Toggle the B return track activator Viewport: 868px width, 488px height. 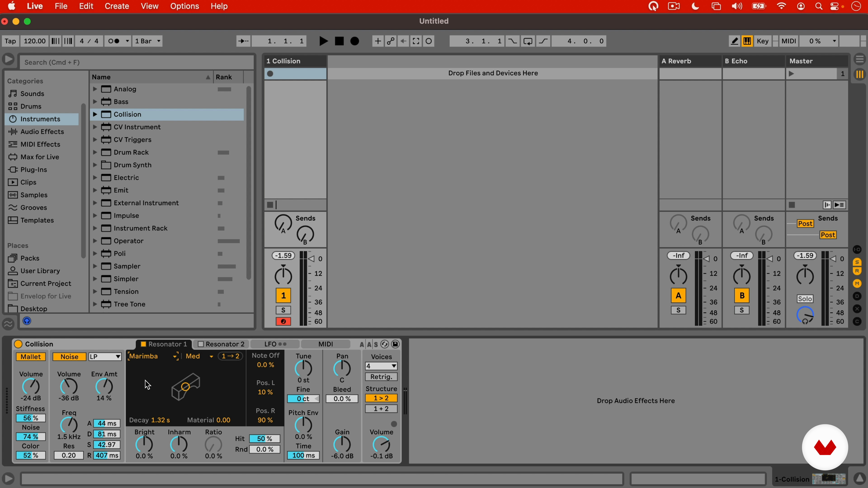(x=742, y=296)
